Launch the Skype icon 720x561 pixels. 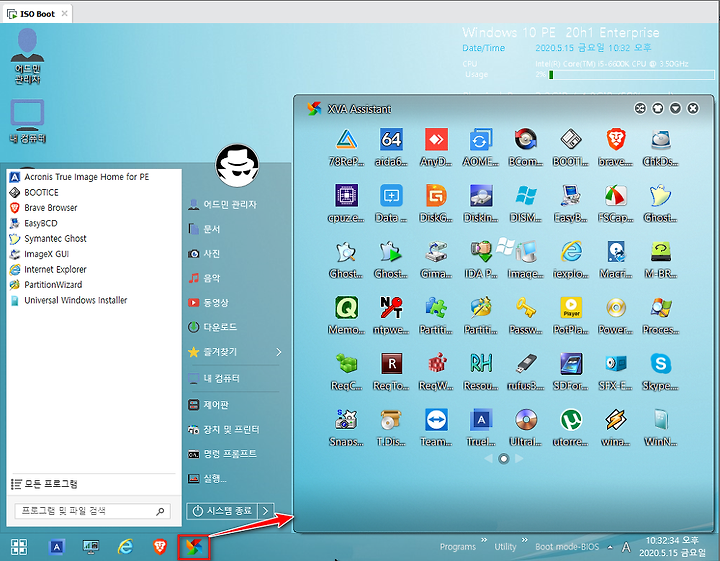(x=660, y=364)
